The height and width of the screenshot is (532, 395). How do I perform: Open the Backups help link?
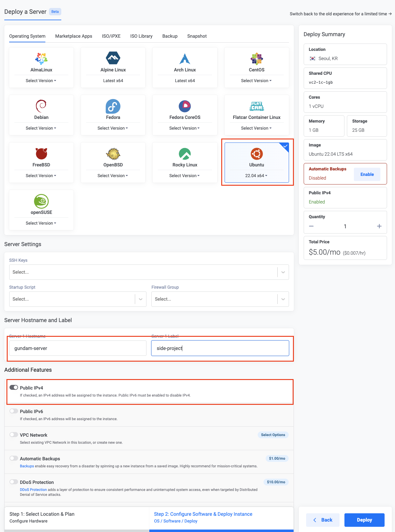pyautogui.click(x=27, y=466)
